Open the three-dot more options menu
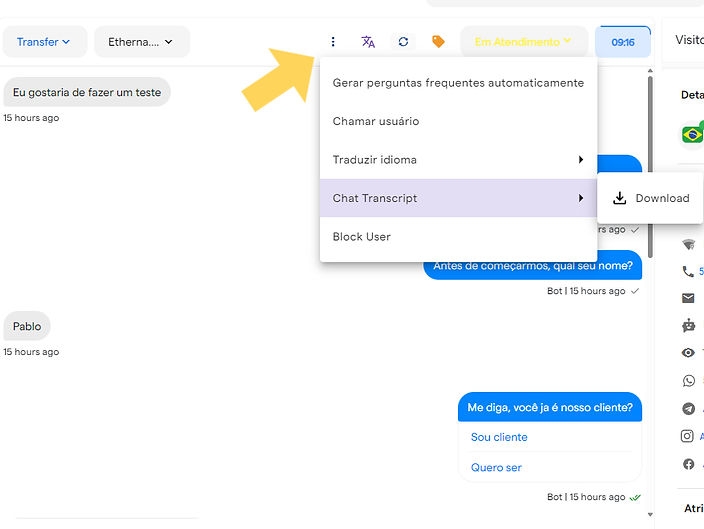704x529 pixels. 333,42
